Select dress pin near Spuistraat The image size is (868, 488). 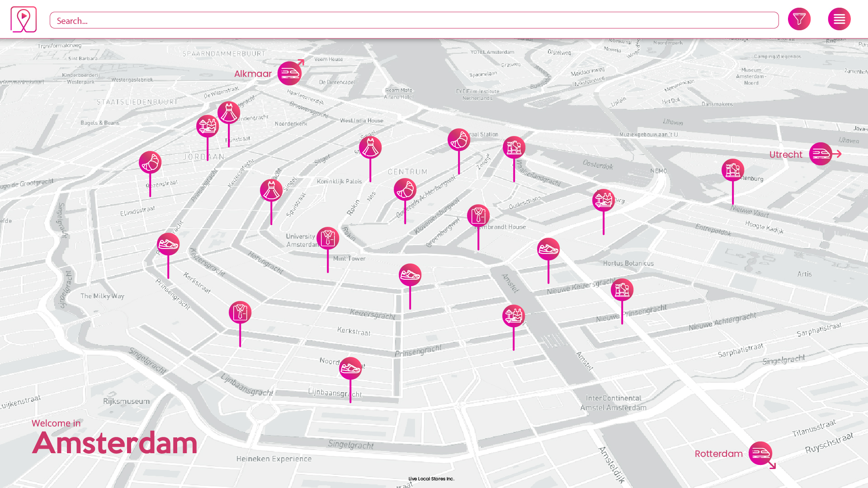pyautogui.click(x=271, y=190)
